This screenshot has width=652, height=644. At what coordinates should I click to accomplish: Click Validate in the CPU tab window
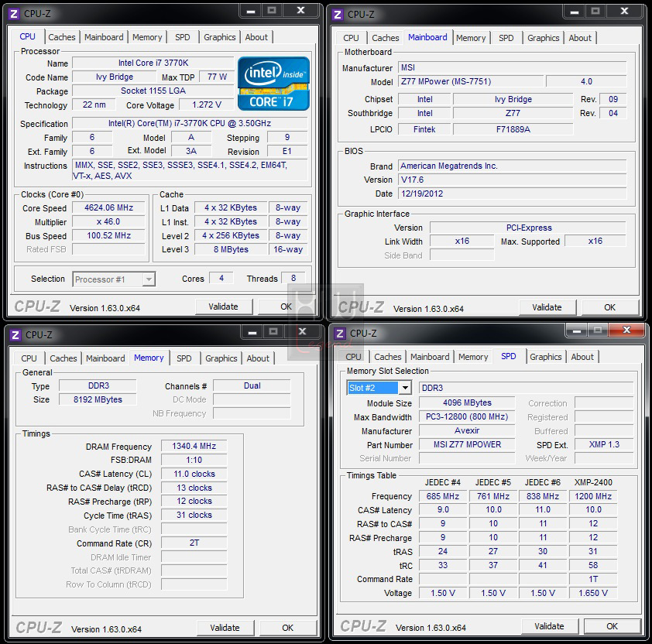(x=224, y=307)
